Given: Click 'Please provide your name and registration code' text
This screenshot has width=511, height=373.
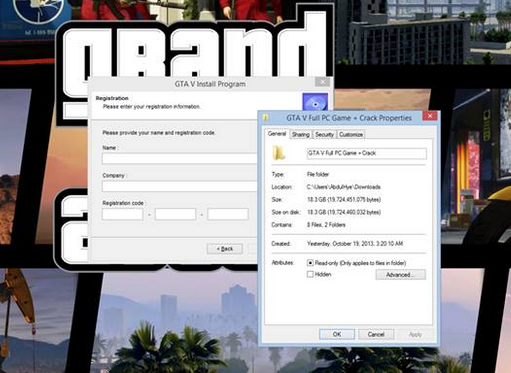Looking at the screenshot, I should point(159,133).
